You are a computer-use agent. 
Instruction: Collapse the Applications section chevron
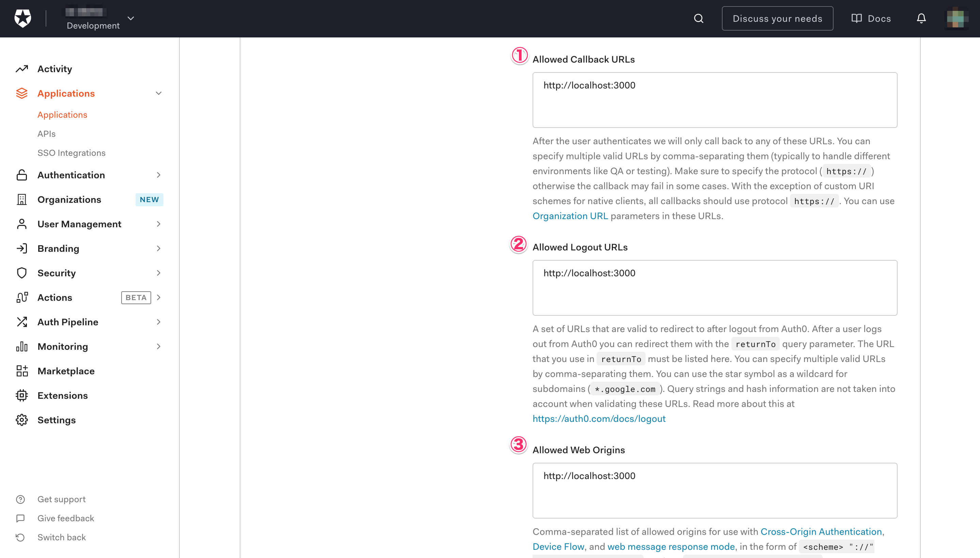point(158,94)
